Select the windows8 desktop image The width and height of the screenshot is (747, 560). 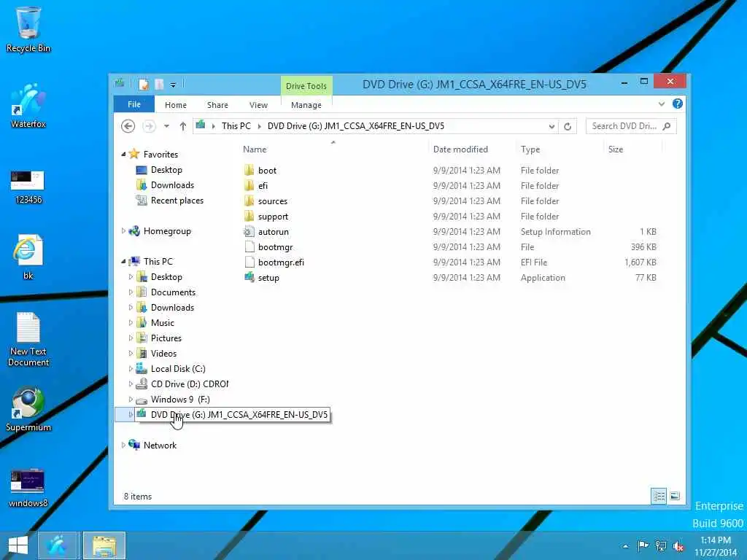pos(28,488)
